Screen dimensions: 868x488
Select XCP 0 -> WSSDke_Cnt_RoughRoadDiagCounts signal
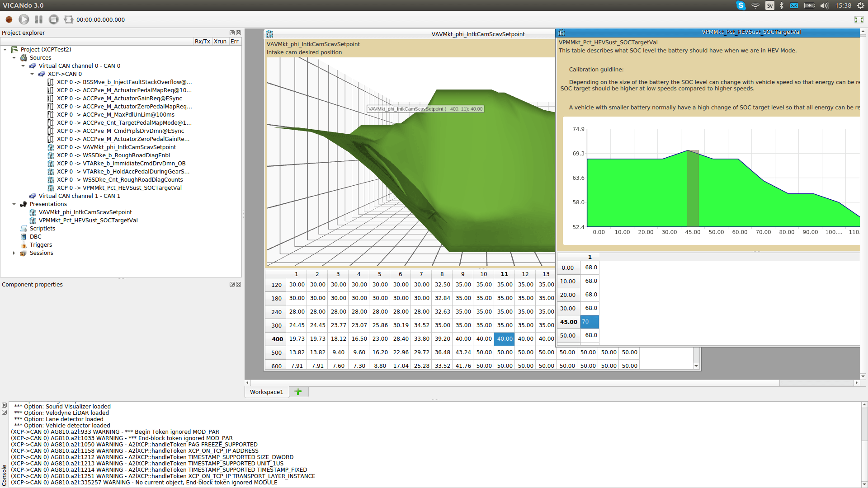click(x=120, y=180)
